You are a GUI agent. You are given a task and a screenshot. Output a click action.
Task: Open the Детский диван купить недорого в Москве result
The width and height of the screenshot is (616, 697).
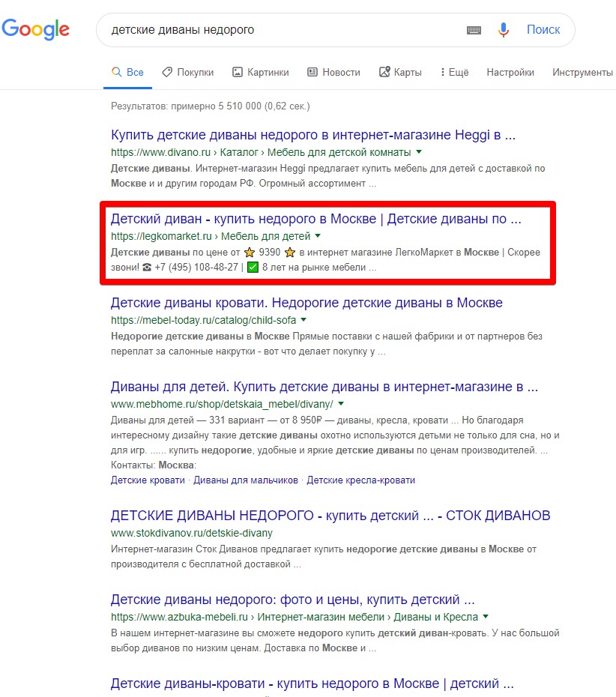tap(316, 219)
